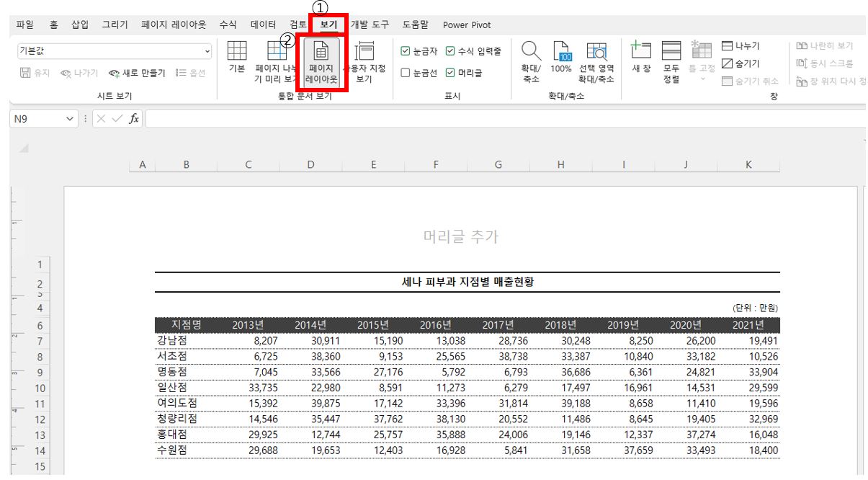This screenshot has width=868, height=480.
Task: Select cell value 37,659
Action: [624, 450]
